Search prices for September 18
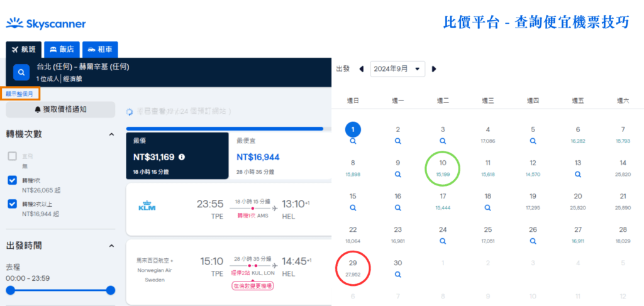The image size is (644, 306). [487, 207]
